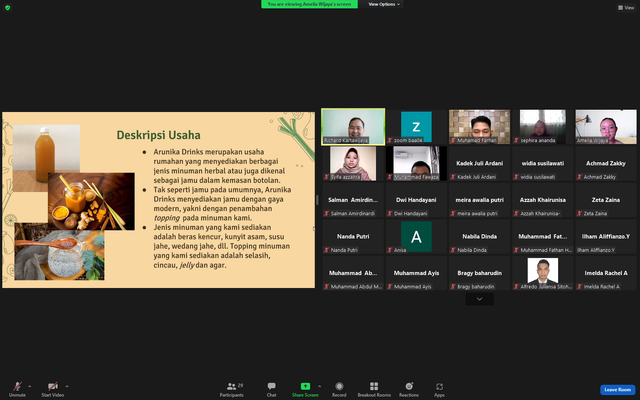Expand video options arrow next to Start Video

pos(67,386)
